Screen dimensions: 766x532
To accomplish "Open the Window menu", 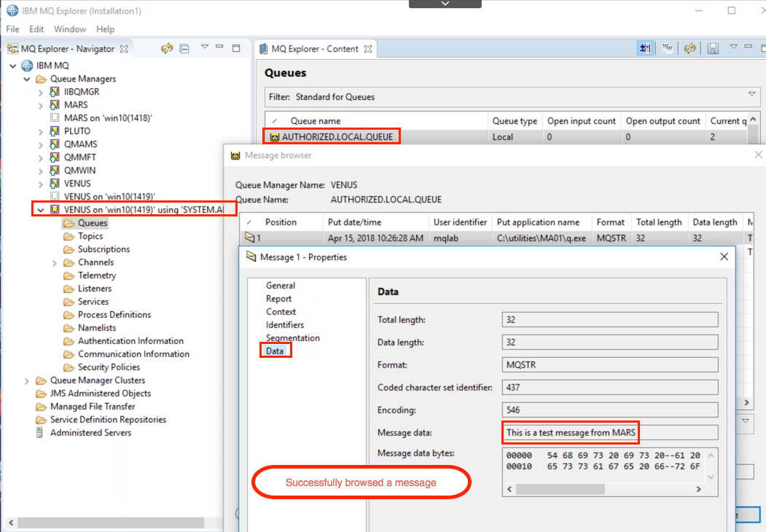I will tap(70, 29).
